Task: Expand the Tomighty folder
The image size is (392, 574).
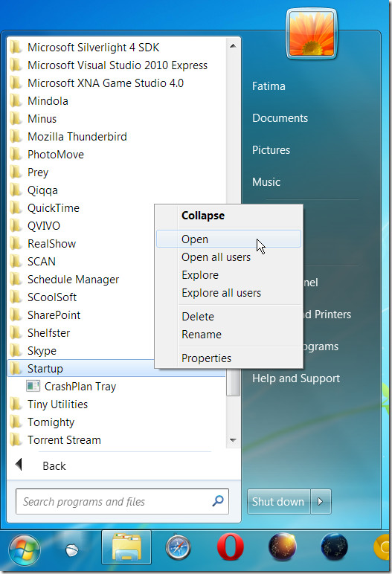Action: (x=51, y=422)
